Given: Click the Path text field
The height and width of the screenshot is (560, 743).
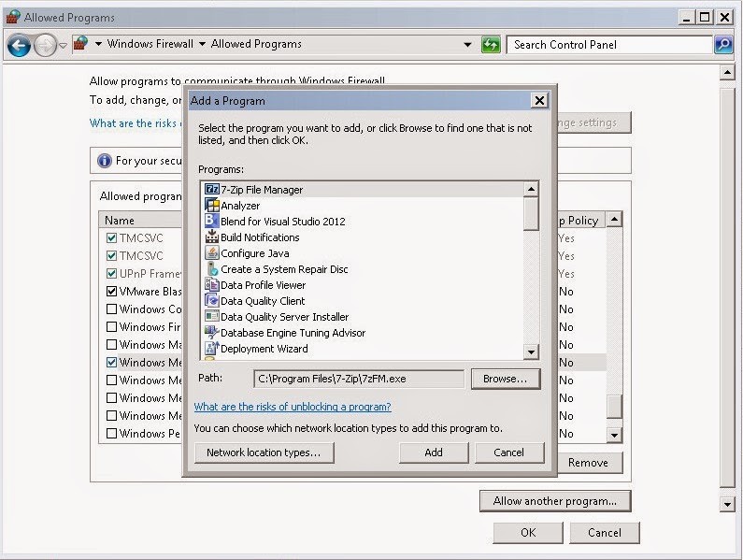Looking at the screenshot, I should [x=359, y=379].
